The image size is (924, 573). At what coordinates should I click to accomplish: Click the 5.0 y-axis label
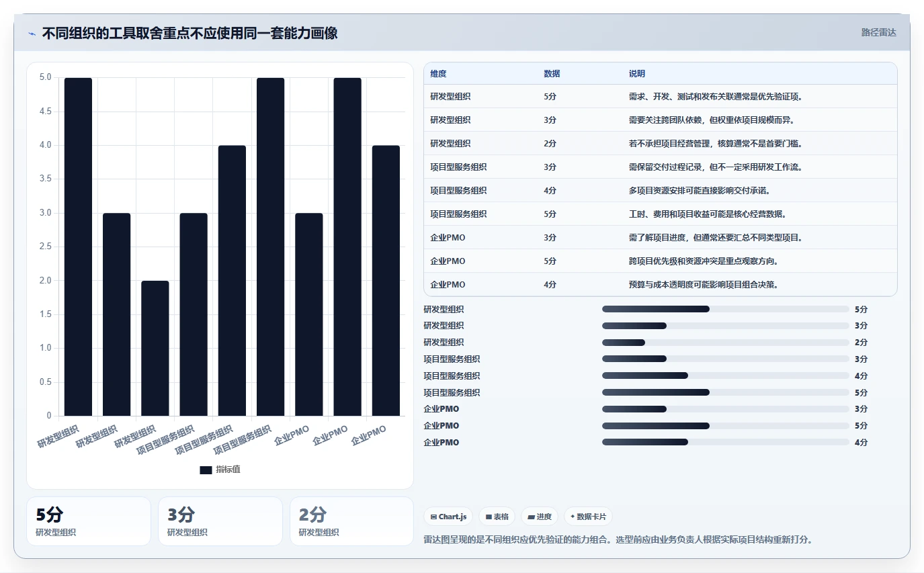click(46, 77)
